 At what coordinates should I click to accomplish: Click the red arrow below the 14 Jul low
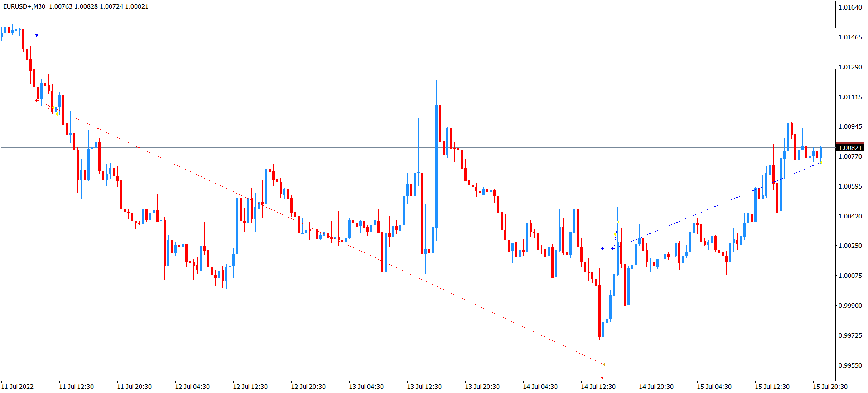[x=602, y=378]
